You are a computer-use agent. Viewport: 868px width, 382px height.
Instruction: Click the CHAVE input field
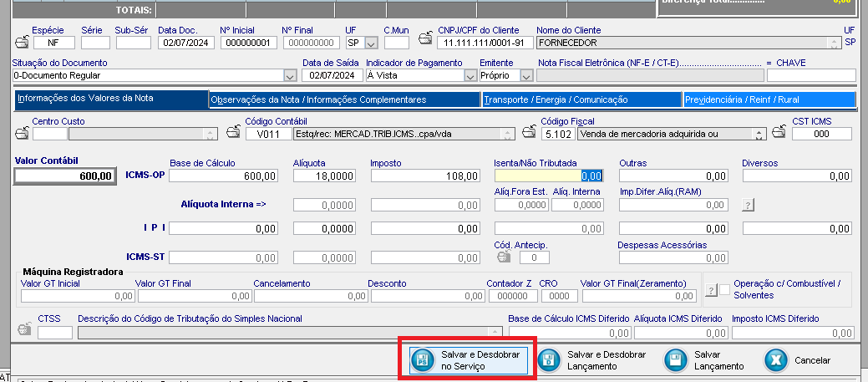(x=811, y=75)
